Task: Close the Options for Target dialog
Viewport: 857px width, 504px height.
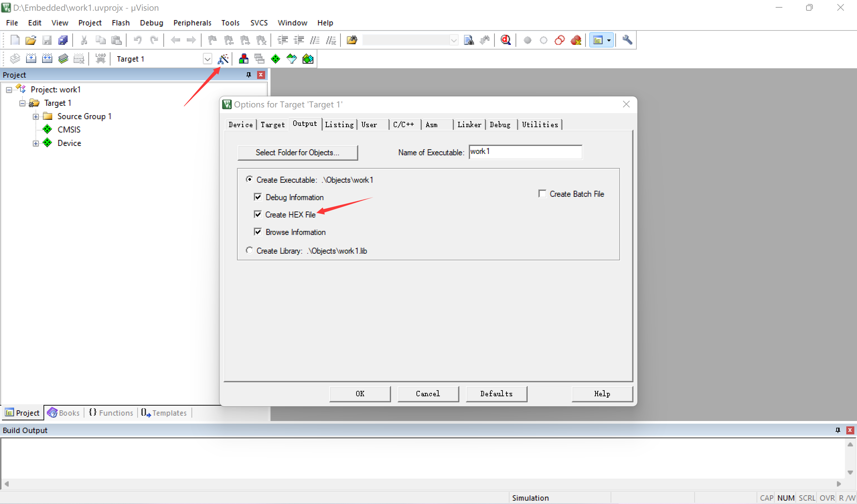Action: tap(626, 104)
